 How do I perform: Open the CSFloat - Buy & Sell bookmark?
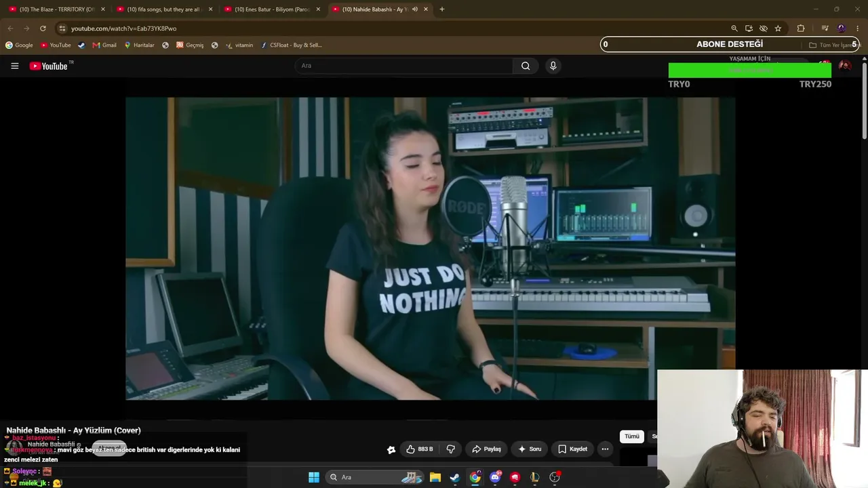[292, 45]
